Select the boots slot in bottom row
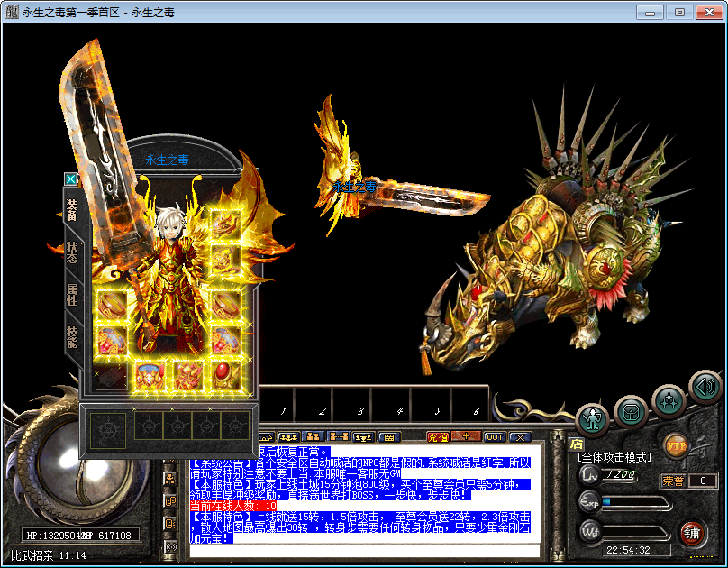Screen dimensions: 728x568 click(x=187, y=376)
